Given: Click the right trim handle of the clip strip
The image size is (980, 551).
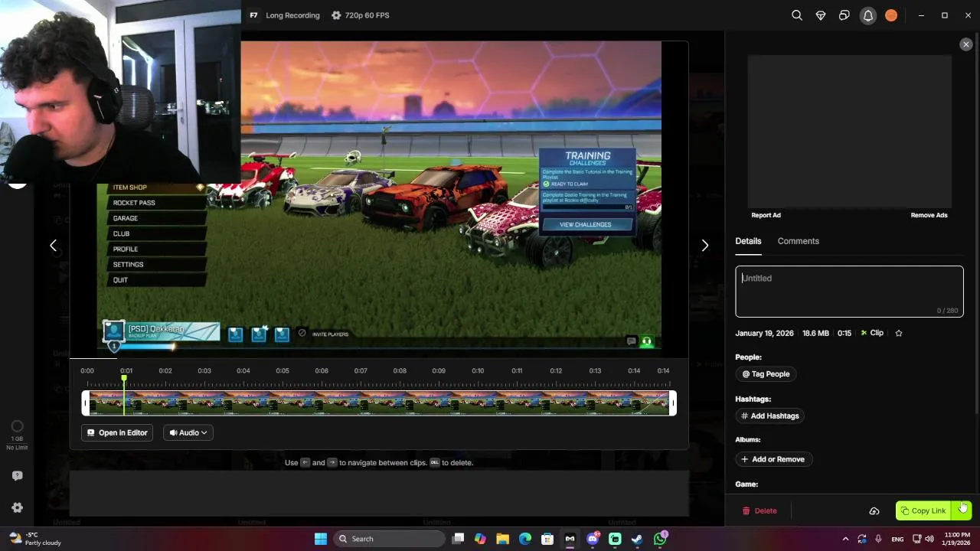Looking at the screenshot, I should click(x=673, y=403).
